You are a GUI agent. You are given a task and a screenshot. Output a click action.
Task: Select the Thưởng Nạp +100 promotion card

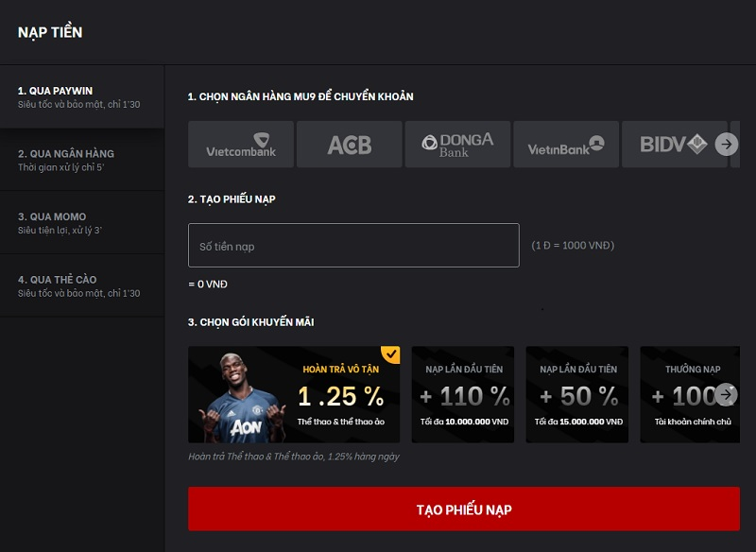tap(685, 394)
